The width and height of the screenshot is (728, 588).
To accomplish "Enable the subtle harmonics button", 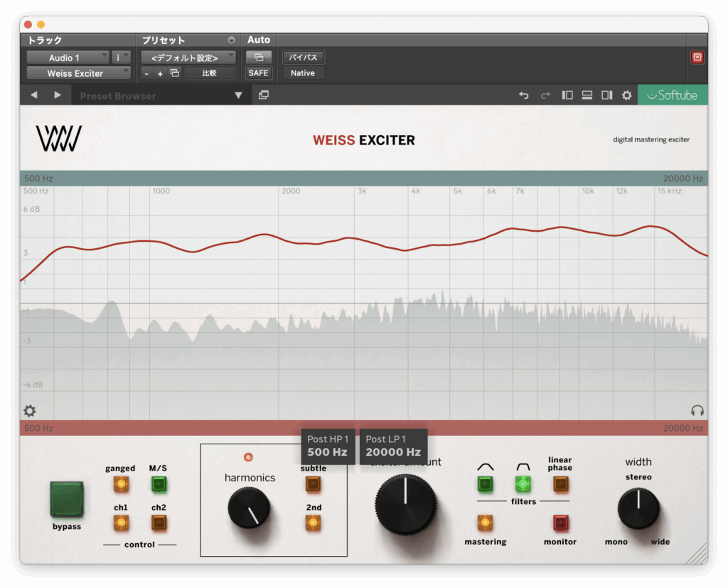I will click(x=314, y=484).
